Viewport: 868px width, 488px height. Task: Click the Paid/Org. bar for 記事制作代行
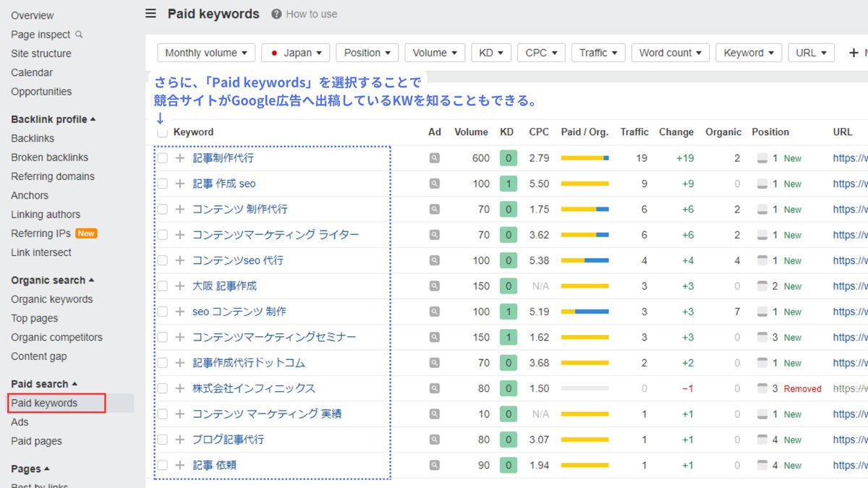pyautogui.click(x=585, y=158)
